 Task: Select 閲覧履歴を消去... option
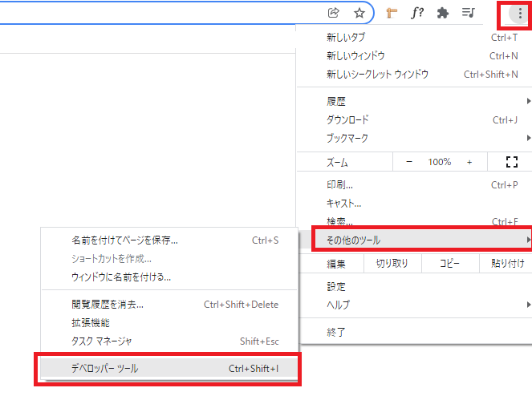coord(108,305)
